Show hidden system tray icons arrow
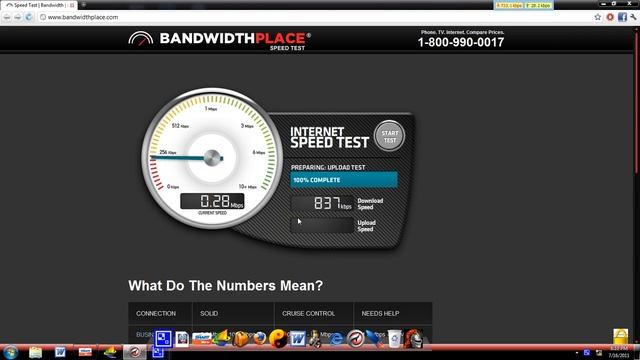This screenshot has width=640, height=360. 577,352
